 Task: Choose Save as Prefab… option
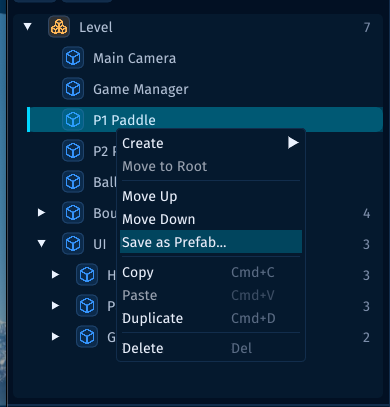coord(211,242)
